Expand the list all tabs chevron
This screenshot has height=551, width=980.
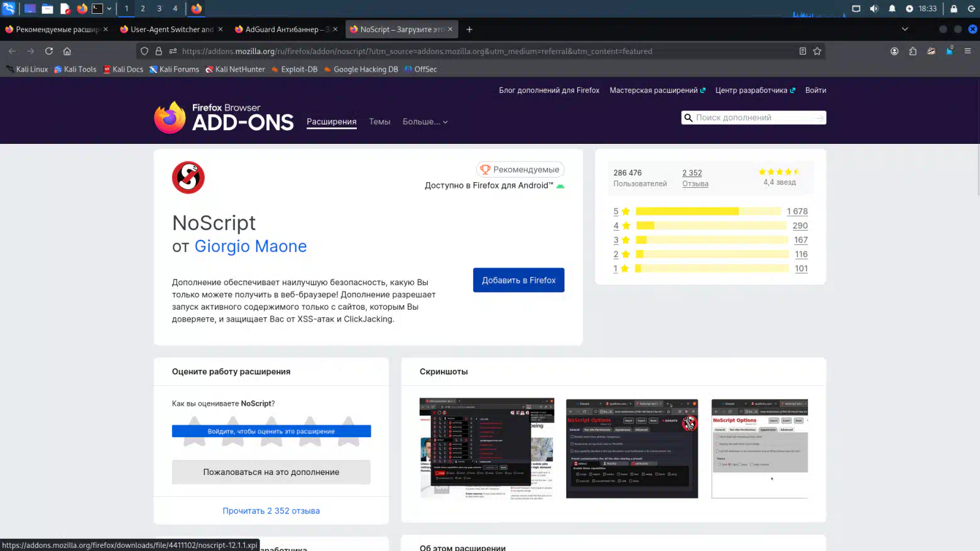[905, 29]
